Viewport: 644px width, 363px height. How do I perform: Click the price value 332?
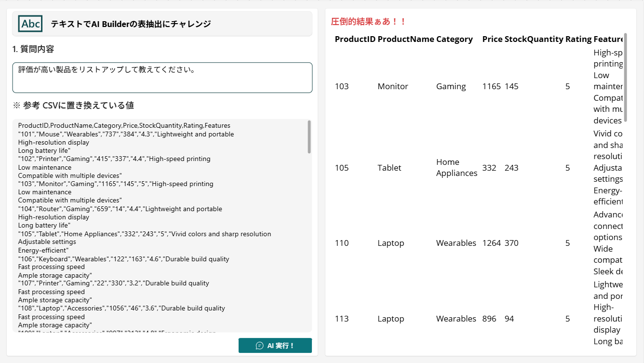coord(489,168)
